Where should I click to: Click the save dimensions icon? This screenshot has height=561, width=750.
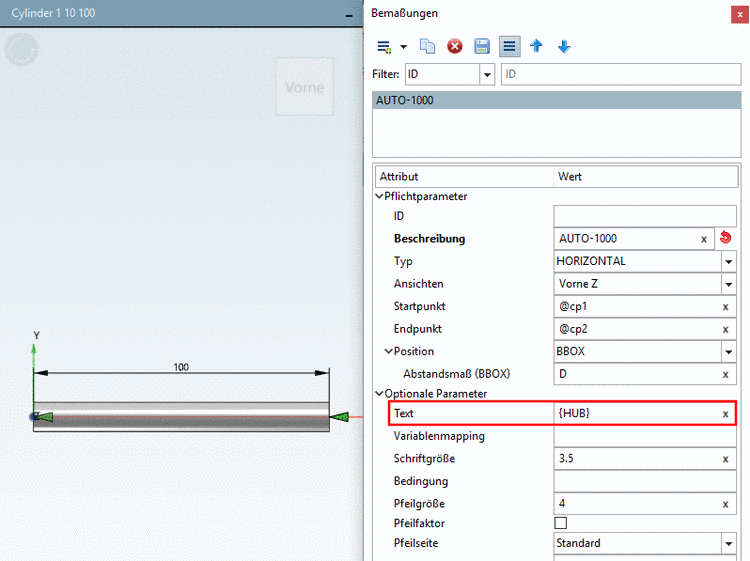pos(482,46)
